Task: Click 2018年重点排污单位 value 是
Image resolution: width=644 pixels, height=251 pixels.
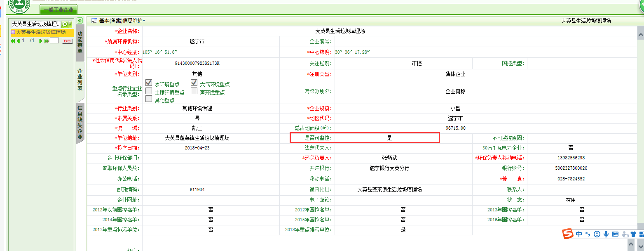Action: point(403,230)
